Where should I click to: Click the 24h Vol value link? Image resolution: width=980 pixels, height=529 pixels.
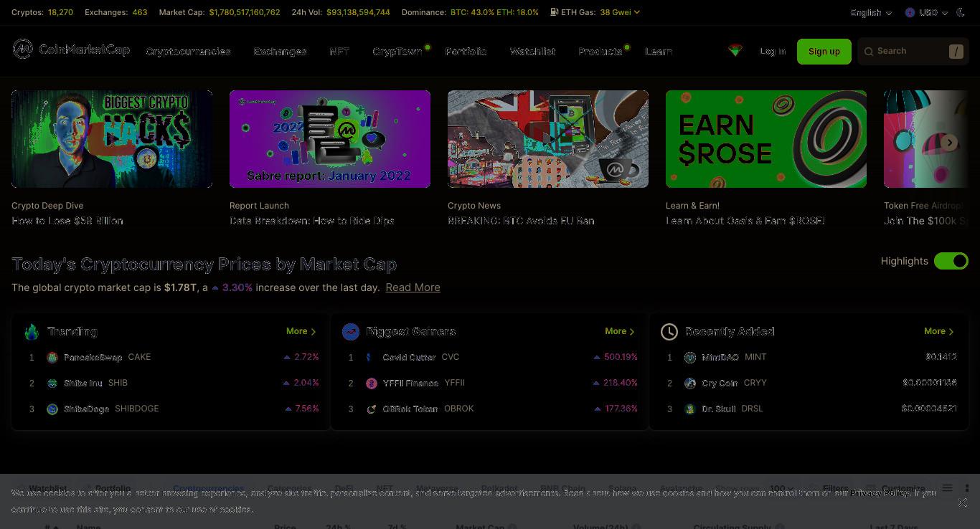358,12
